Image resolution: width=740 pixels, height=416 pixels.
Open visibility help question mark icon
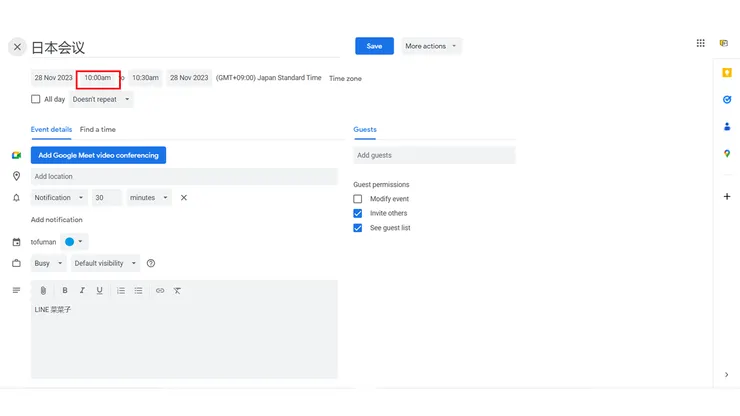tap(151, 263)
